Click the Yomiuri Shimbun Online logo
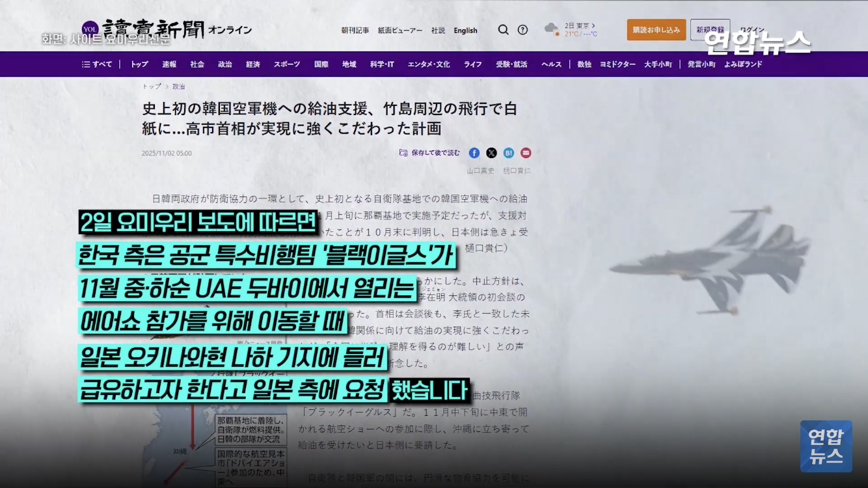This screenshot has width=868, height=488. tap(167, 31)
